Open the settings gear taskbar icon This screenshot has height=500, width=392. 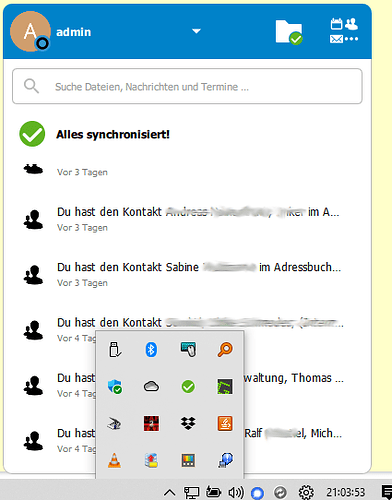click(306, 492)
